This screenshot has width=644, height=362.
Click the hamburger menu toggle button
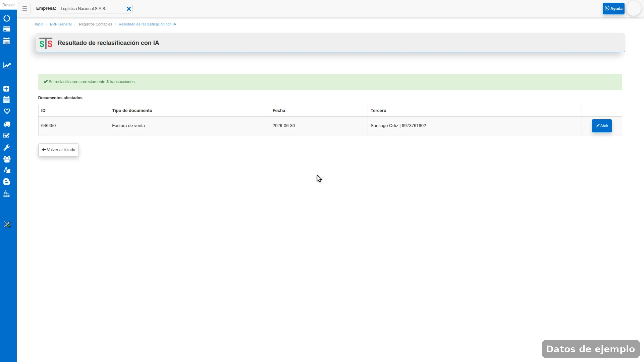click(24, 9)
